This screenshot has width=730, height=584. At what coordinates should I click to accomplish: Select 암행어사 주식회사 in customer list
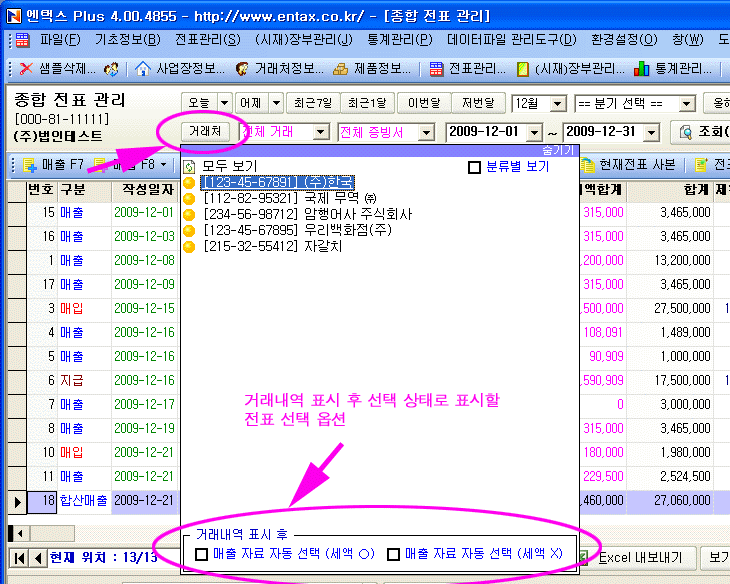point(306,214)
